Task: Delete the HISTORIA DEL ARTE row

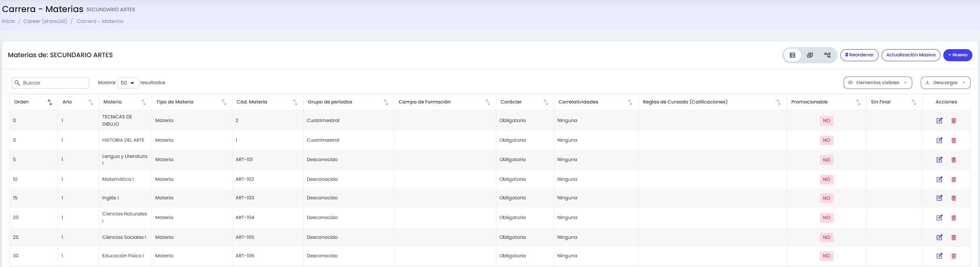Action: pyautogui.click(x=954, y=140)
